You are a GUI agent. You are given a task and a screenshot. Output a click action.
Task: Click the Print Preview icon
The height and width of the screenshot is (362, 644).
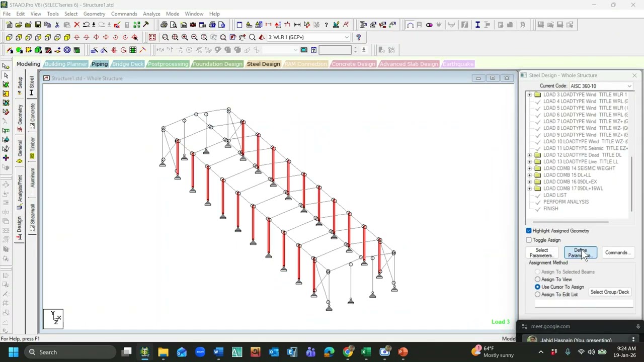click(174, 25)
